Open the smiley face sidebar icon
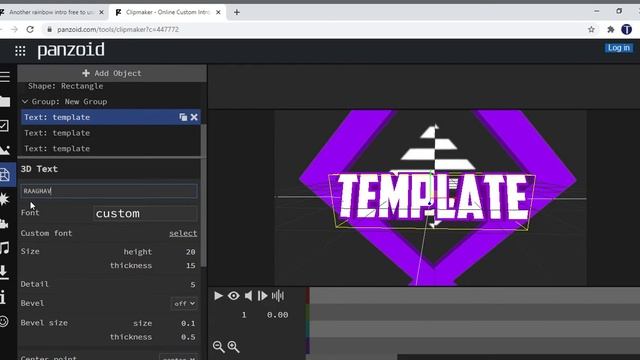640x360 pixels. coord(4,321)
